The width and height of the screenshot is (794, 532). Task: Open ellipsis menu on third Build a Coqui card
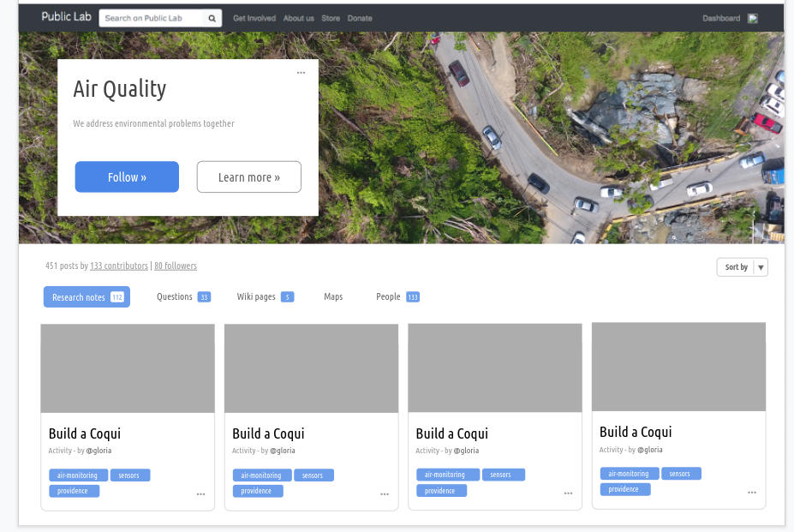coord(568,493)
